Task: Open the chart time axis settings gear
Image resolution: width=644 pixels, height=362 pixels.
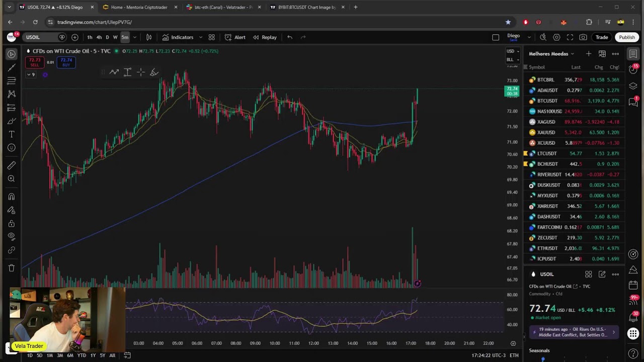Action: click(513, 343)
